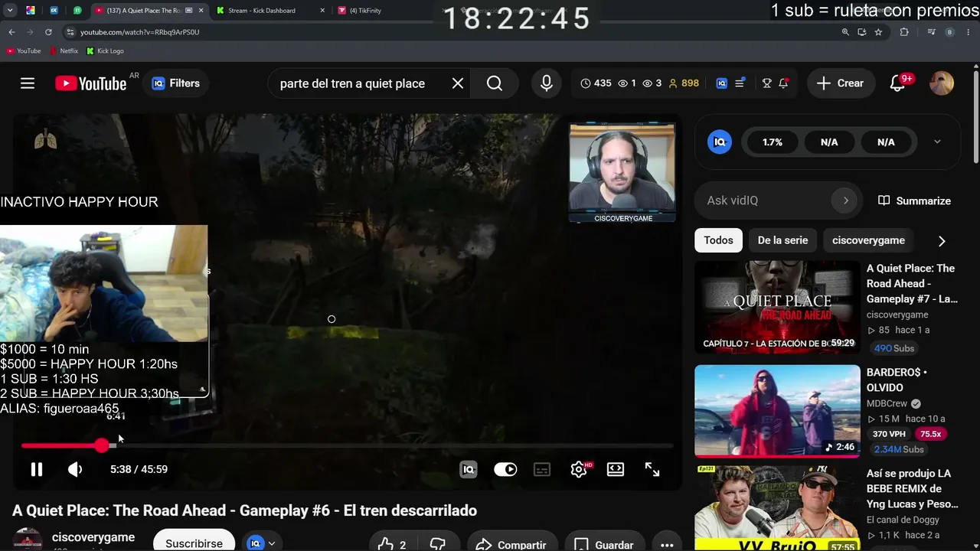Start voice search with the microphone
Viewport: 980px width, 551px height.
tap(547, 83)
